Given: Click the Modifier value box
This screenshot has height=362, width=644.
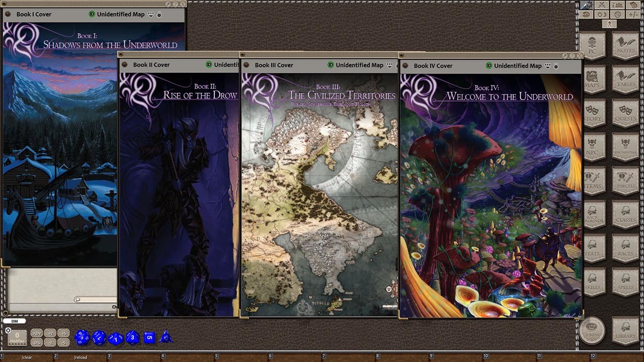Looking at the screenshot, I should [x=17, y=337].
